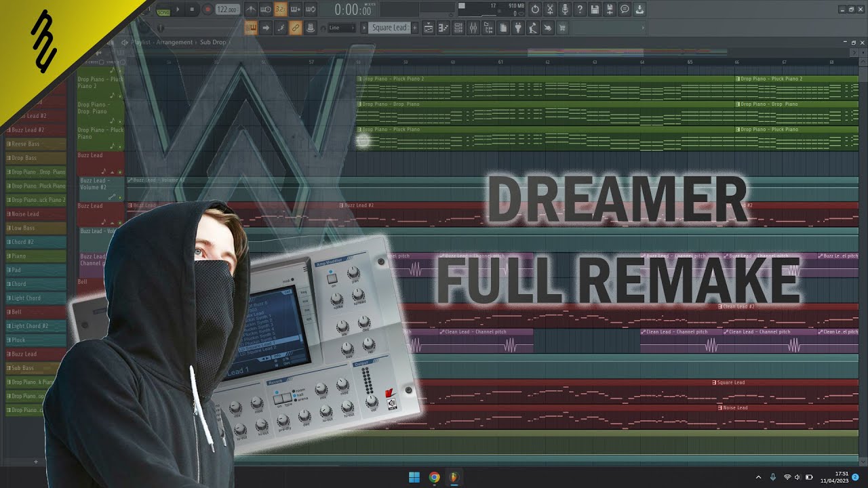
Task: Expand the system tray hidden icons chevron
Action: [x=758, y=477]
